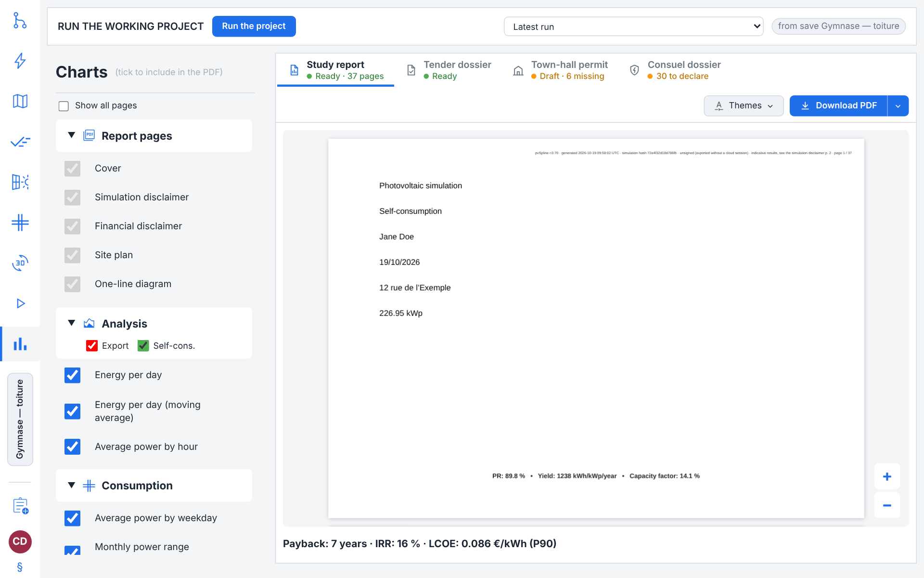
Task: Click the Town-hall permit building icon
Action: (518, 70)
